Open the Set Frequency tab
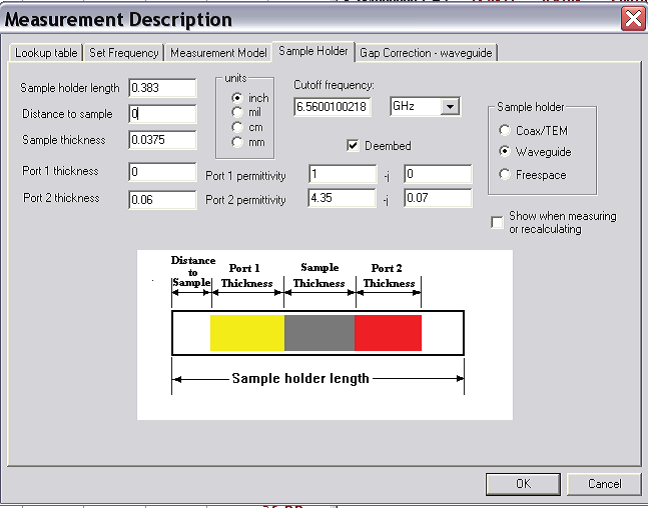The height and width of the screenshot is (508, 648). [123, 53]
